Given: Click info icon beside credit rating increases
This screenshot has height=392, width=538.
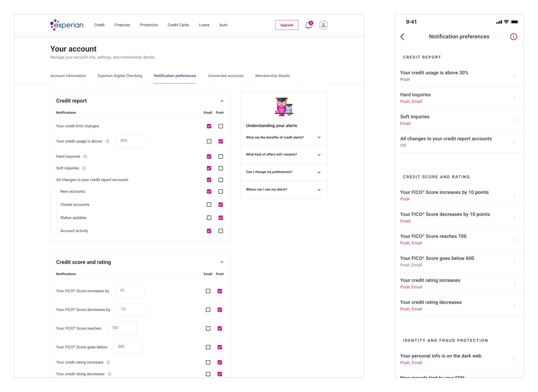Looking at the screenshot, I should point(108,362).
